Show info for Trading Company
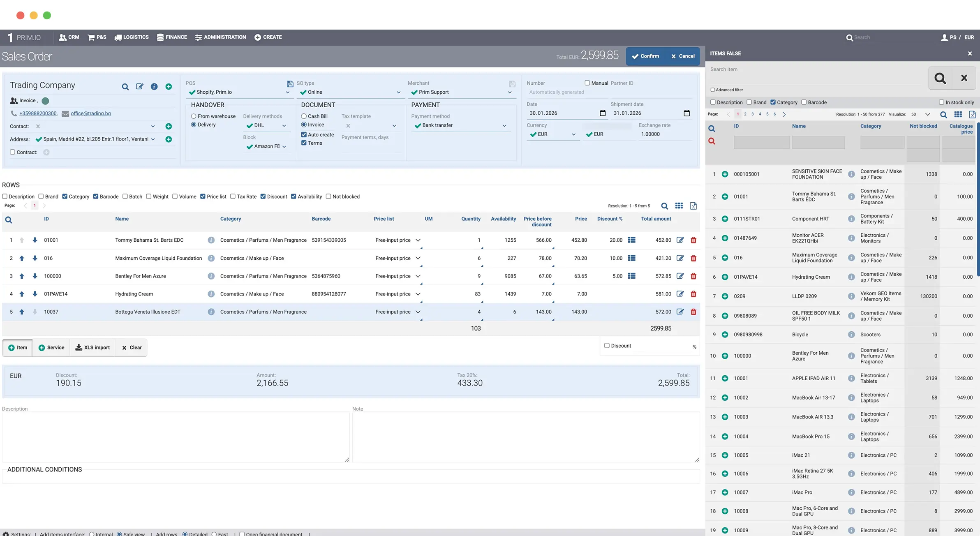The width and height of the screenshot is (980, 536). [x=154, y=87]
